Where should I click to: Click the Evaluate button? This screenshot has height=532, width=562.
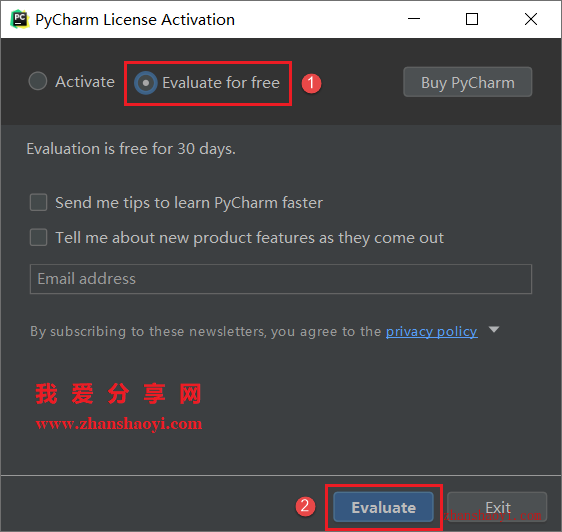click(383, 507)
